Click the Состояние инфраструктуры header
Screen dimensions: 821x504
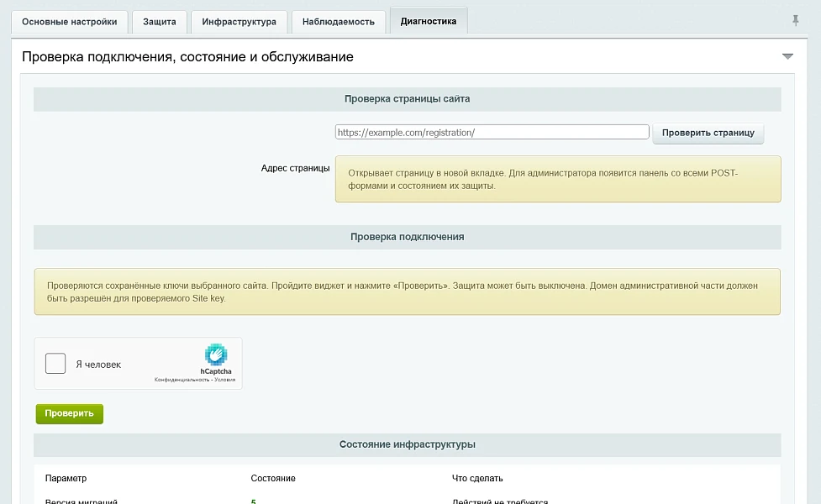tap(407, 444)
